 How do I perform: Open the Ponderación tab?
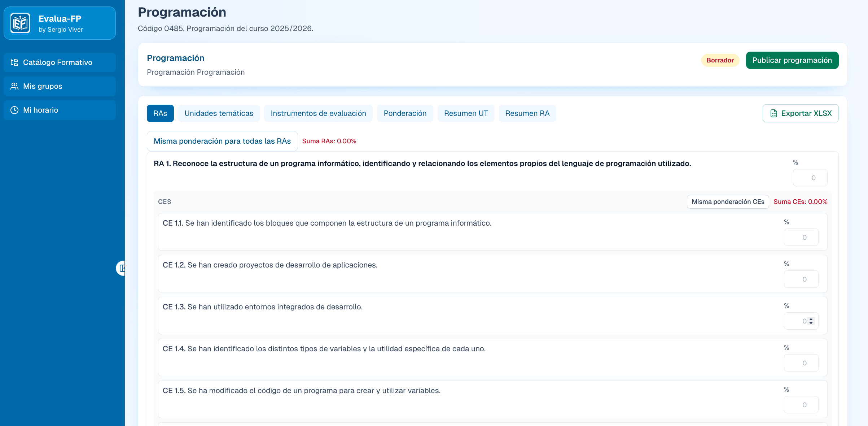(405, 113)
